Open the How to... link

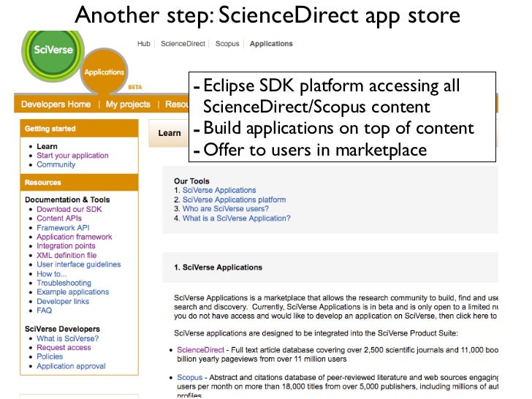52,274
